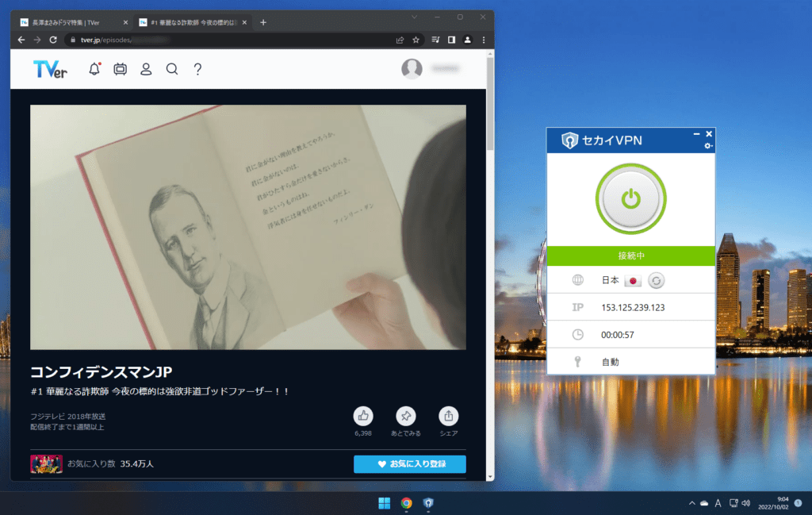Screen dimensions: 812x515
Task: Click the IME input mode A indicator
Action: tap(718, 503)
